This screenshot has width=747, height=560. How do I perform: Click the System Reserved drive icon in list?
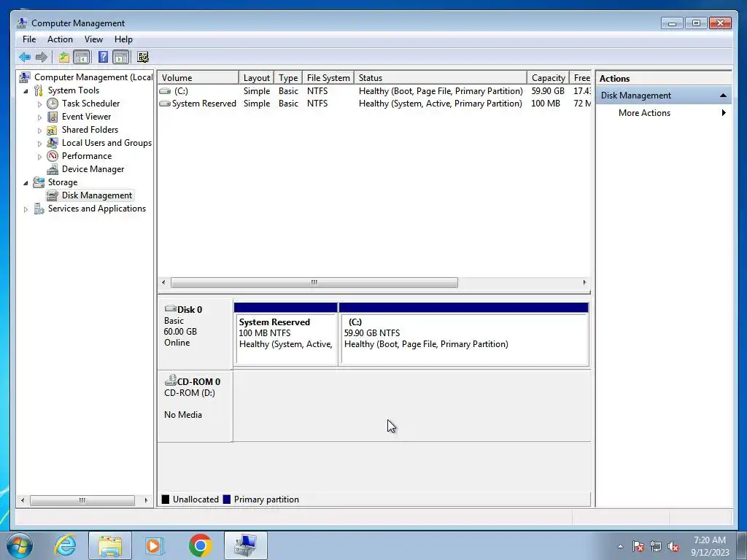coord(165,104)
